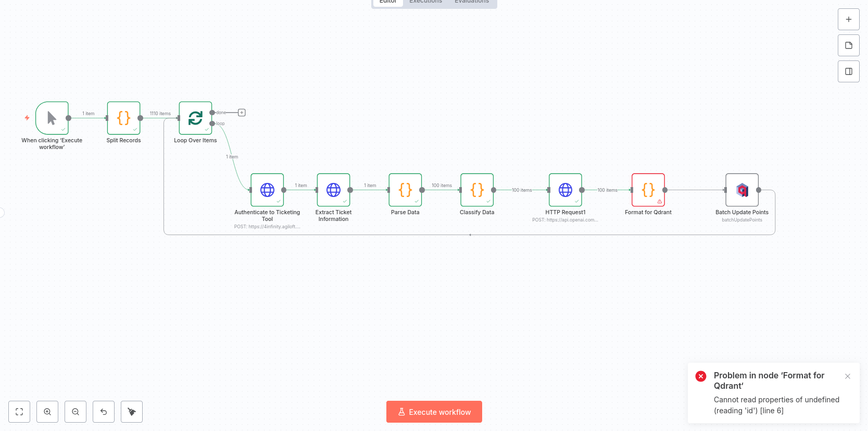Click the Add node plus button
868x431 pixels.
(x=848, y=19)
